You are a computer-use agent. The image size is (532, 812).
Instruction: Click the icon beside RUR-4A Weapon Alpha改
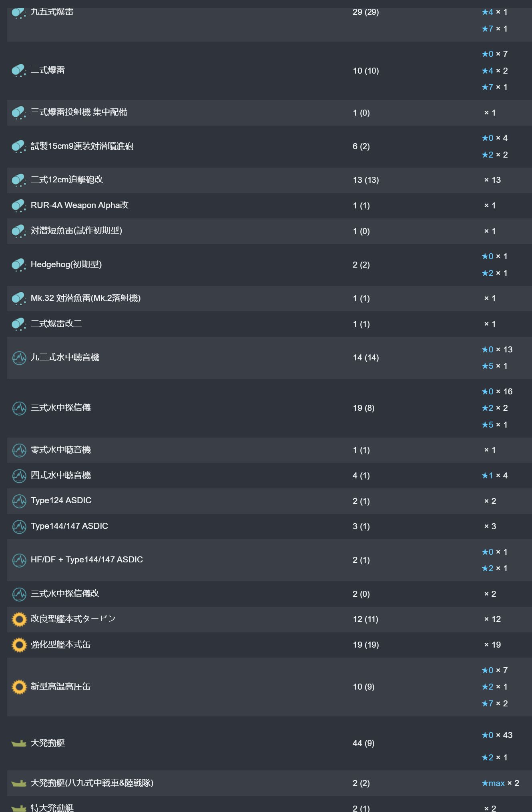pos(18,206)
